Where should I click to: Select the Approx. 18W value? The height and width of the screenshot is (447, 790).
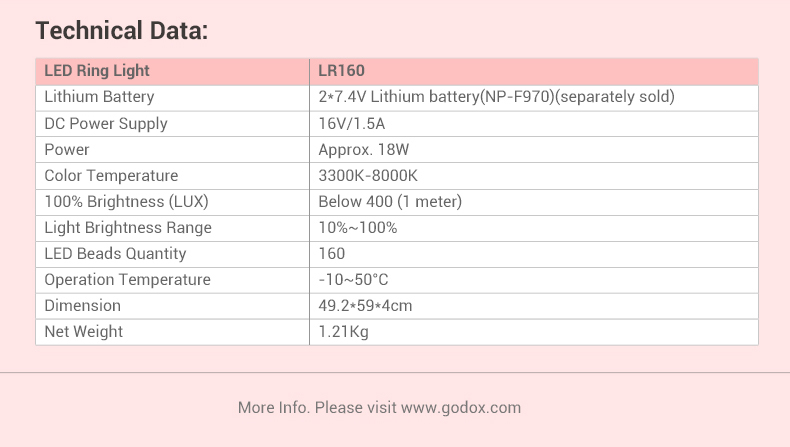[x=364, y=149]
